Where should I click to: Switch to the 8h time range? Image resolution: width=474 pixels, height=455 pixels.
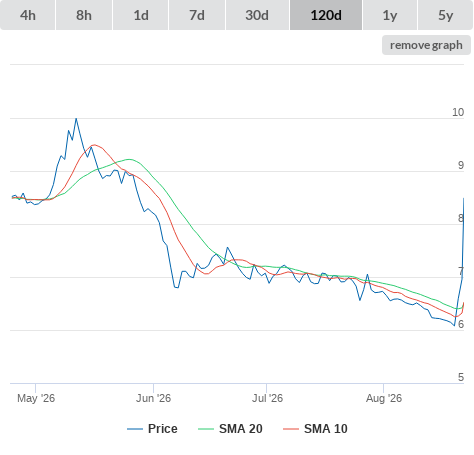pyautogui.click(x=84, y=15)
